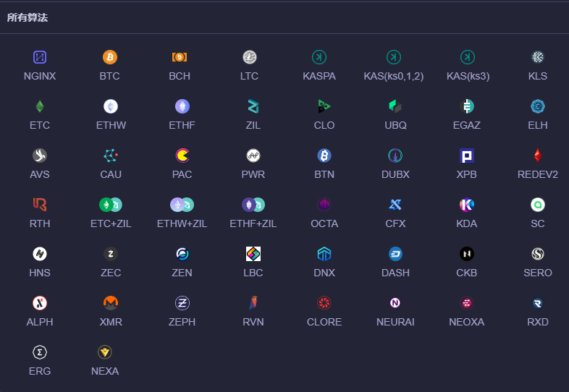
Task: Select the green ETC diamond icon
Action: click(x=40, y=106)
